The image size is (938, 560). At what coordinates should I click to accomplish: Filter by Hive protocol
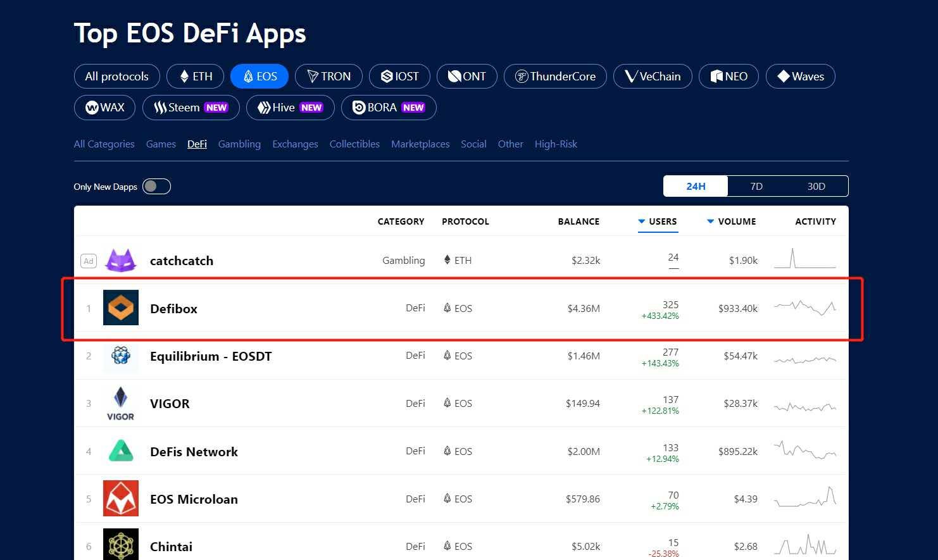tap(291, 107)
